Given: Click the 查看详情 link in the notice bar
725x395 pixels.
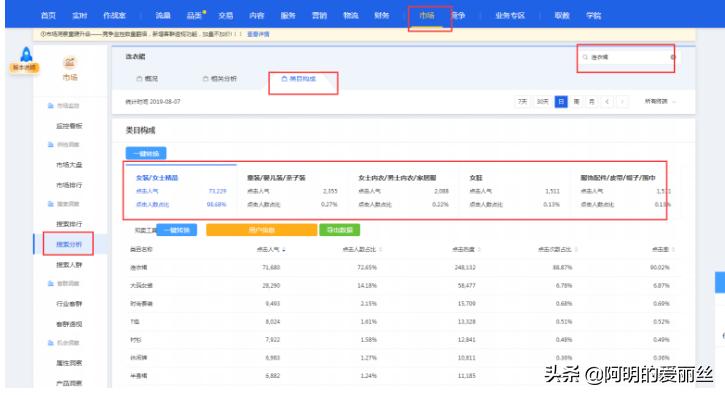Looking at the screenshot, I should (x=258, y=34).
